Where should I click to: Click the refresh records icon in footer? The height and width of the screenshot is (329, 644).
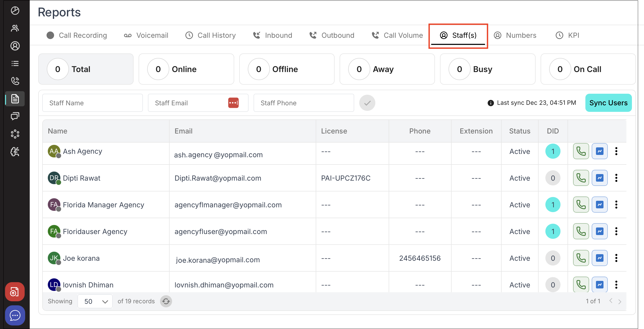(166, 301)
